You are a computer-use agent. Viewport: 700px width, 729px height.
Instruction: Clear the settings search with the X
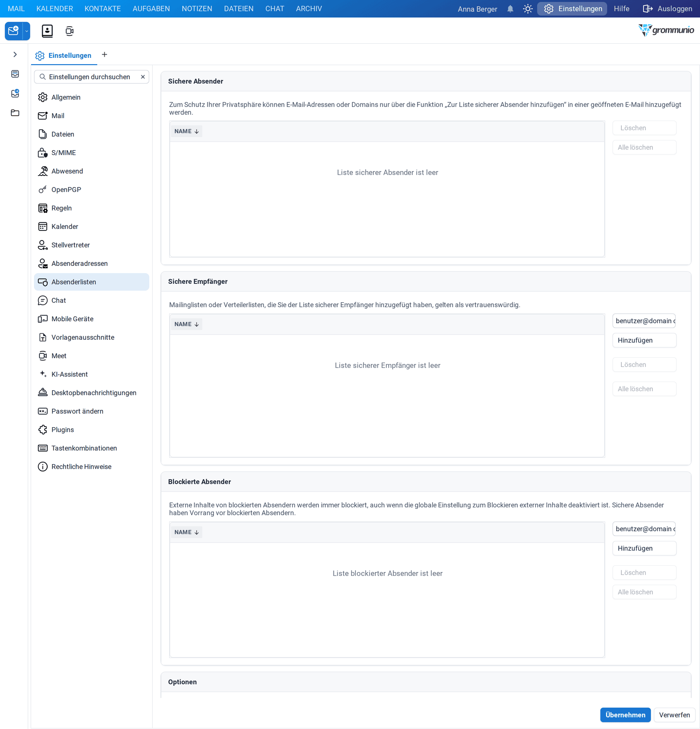143,77
